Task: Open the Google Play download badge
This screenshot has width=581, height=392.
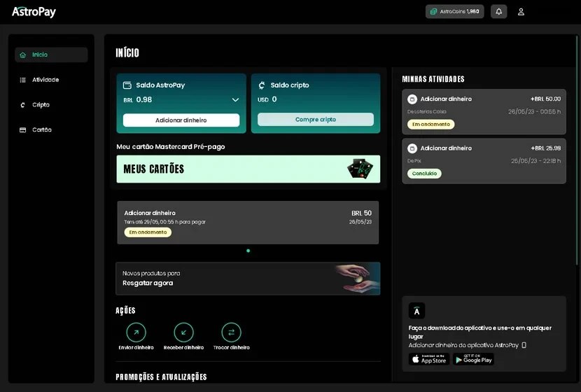Action: coord(473,359)
